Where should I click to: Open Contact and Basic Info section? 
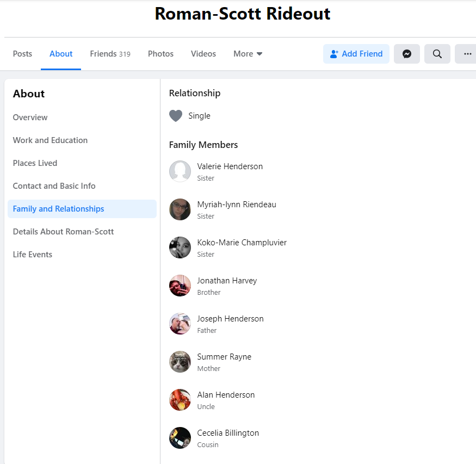pos(54,185)
